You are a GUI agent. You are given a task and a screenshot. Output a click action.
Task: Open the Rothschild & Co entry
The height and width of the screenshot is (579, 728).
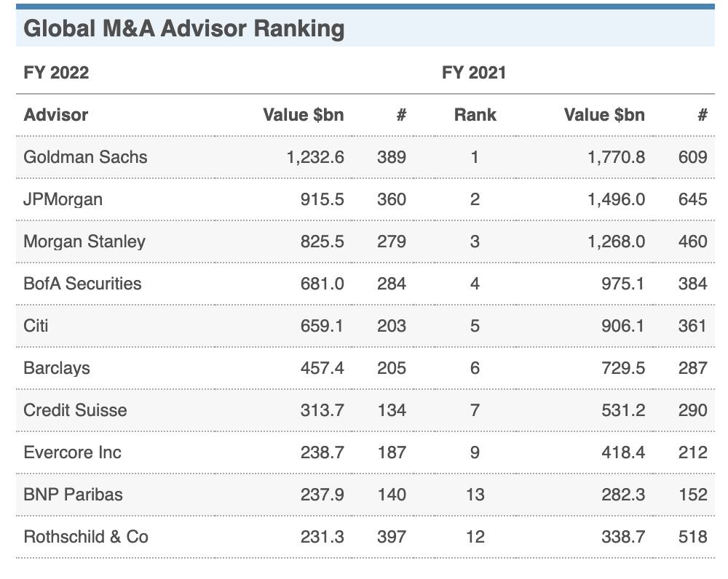[x=86, y=538]
